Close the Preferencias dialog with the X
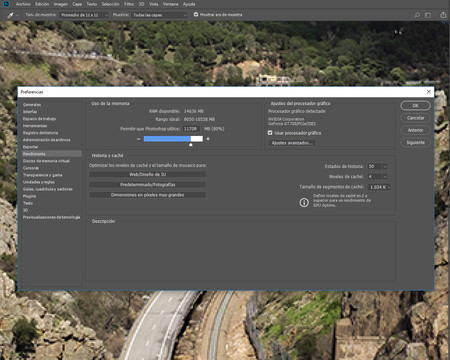This screenshot has width=450, height=360. [429, 92]
